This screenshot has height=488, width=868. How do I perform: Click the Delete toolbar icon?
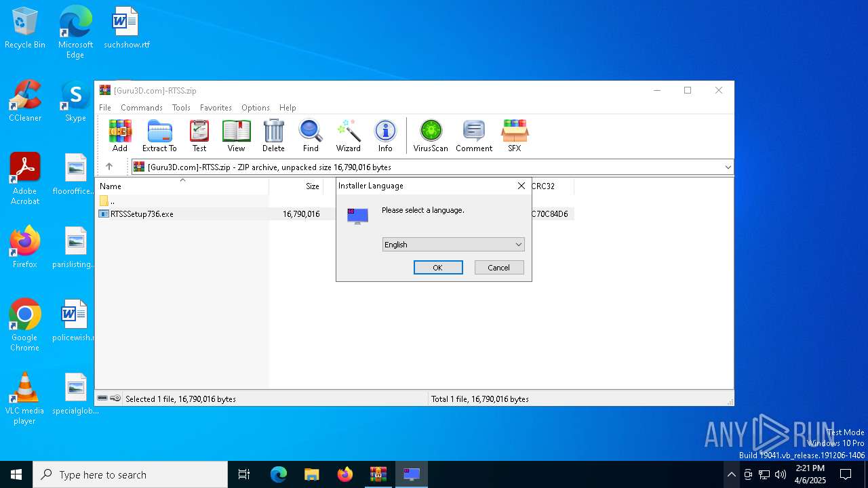273,136
